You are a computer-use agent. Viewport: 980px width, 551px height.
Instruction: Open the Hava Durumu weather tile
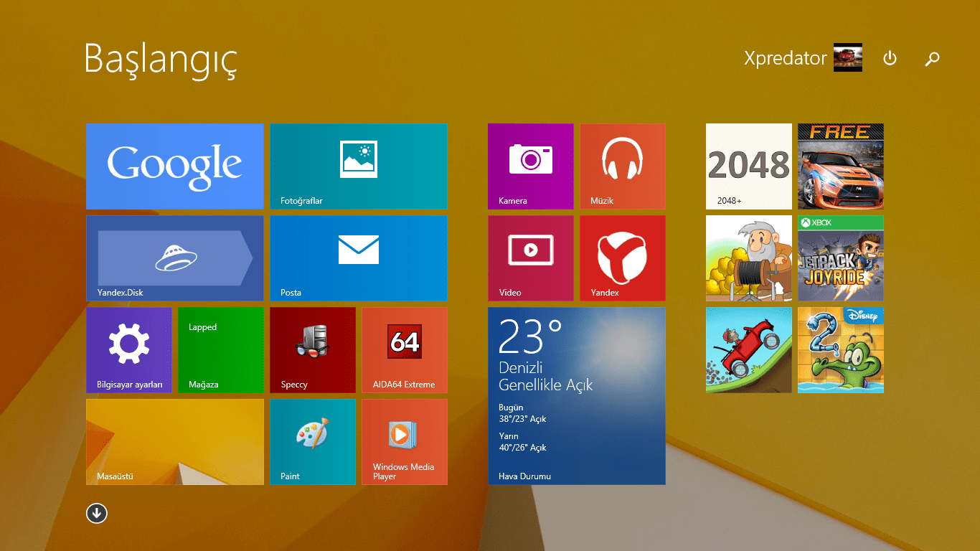pos(577,396)
